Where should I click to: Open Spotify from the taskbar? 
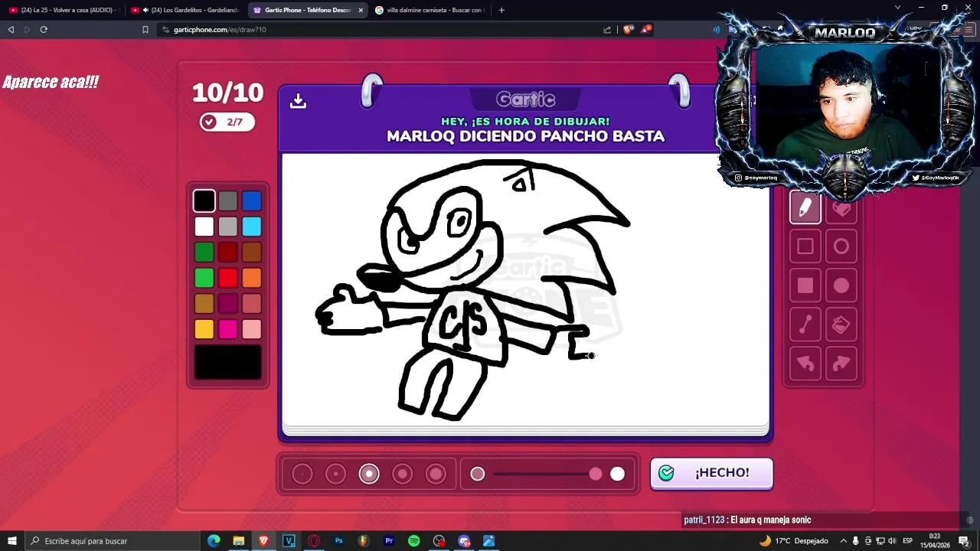coord(413,541)
